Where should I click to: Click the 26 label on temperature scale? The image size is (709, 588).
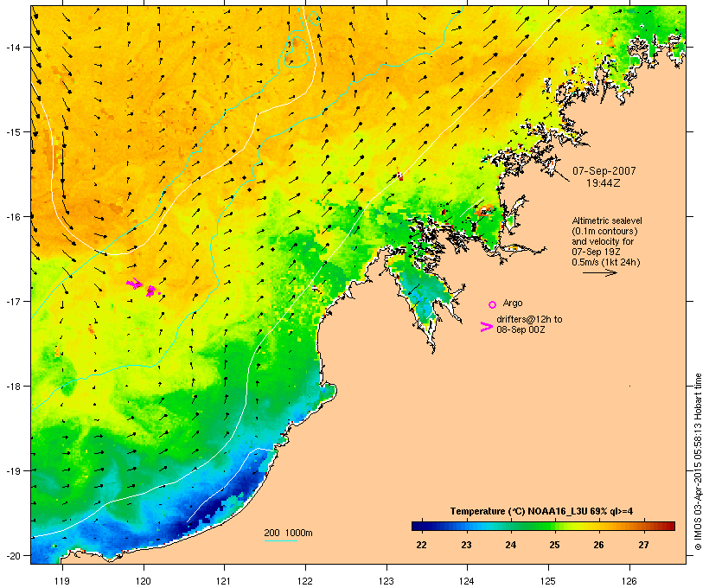point(598,545)
